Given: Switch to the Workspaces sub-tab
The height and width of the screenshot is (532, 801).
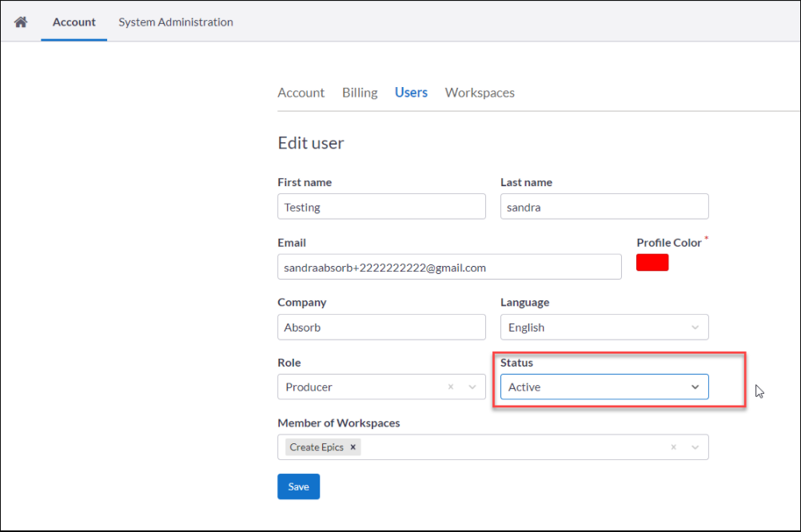Looking at the screenshot, I should pos(480,93).
